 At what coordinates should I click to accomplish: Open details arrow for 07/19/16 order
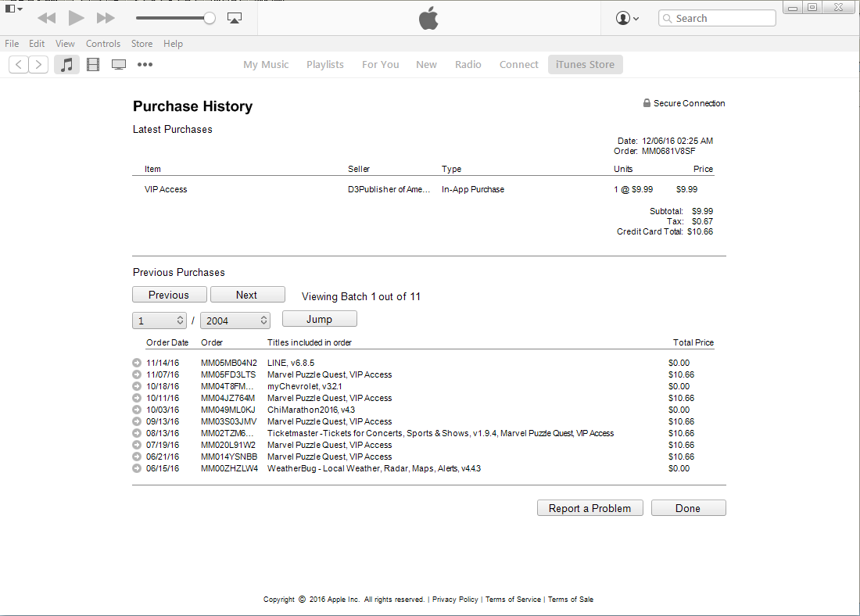[137, 445]
